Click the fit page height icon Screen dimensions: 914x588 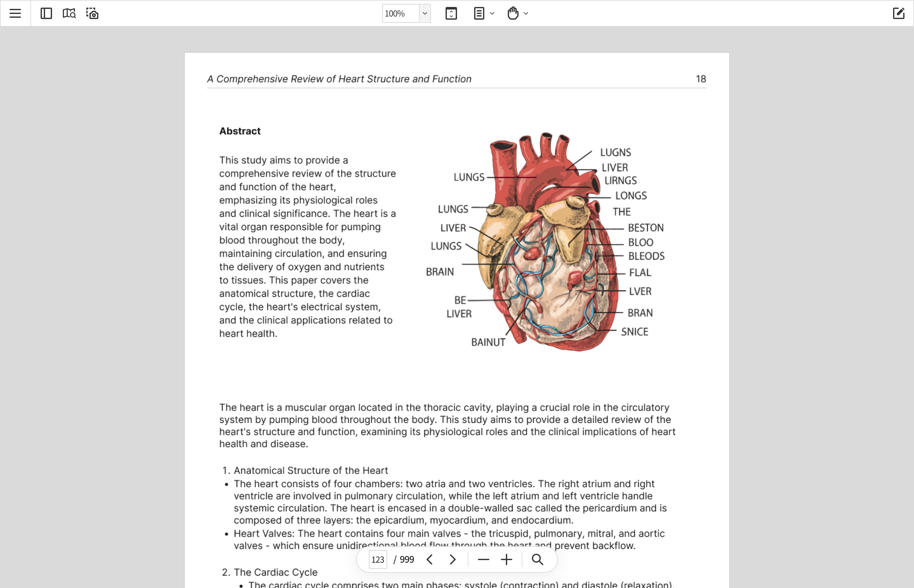pyautogui.click(x=451, y=13)
